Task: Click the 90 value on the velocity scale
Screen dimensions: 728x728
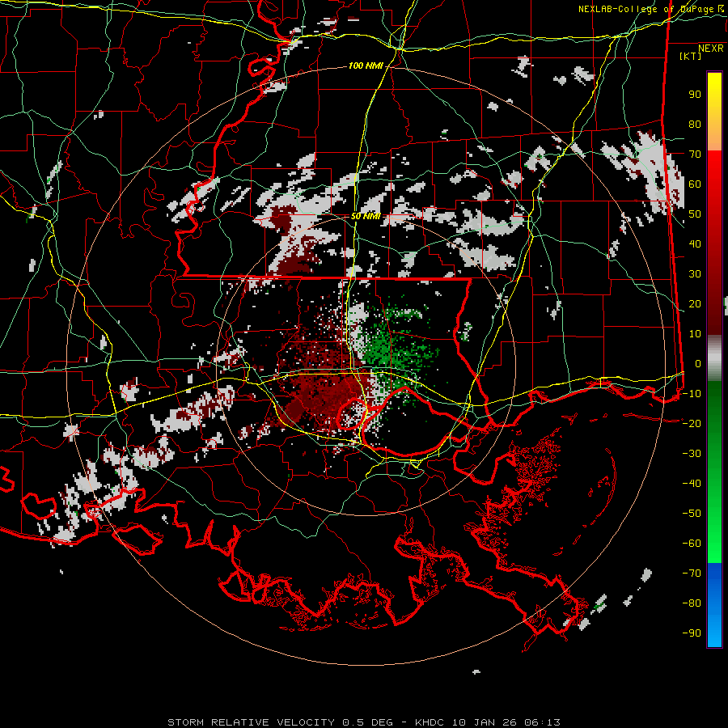Action: pyautogui.click(x=695, y=95)
